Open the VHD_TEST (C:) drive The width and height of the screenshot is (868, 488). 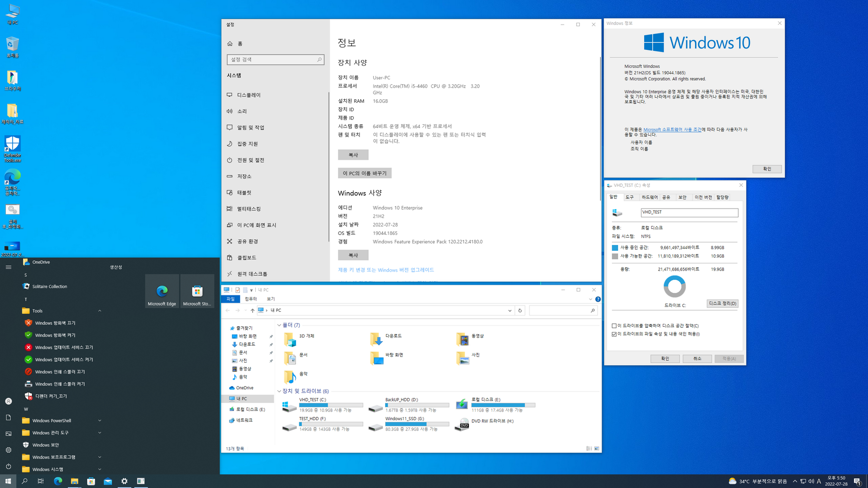(x=323, y=406)
